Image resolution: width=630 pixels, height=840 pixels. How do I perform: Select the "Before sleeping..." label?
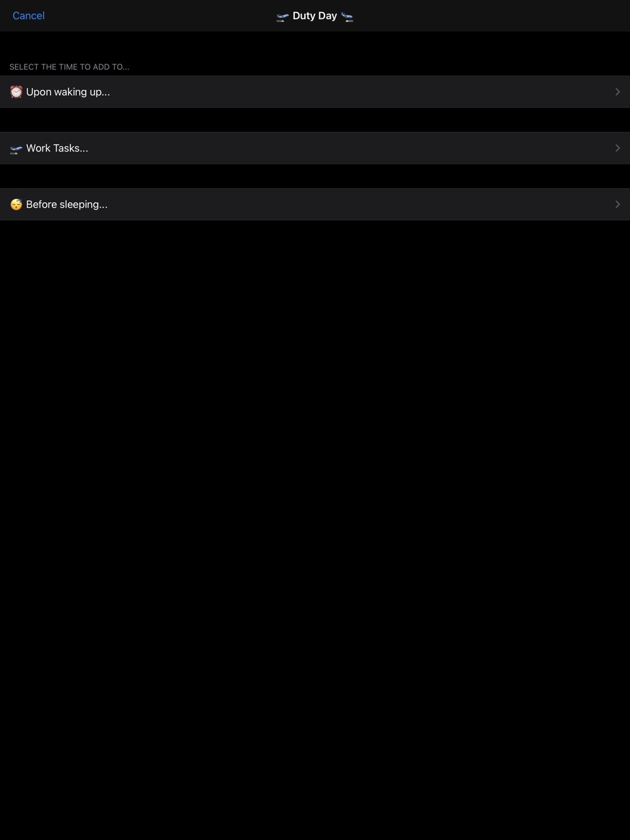tap(67, 205)
